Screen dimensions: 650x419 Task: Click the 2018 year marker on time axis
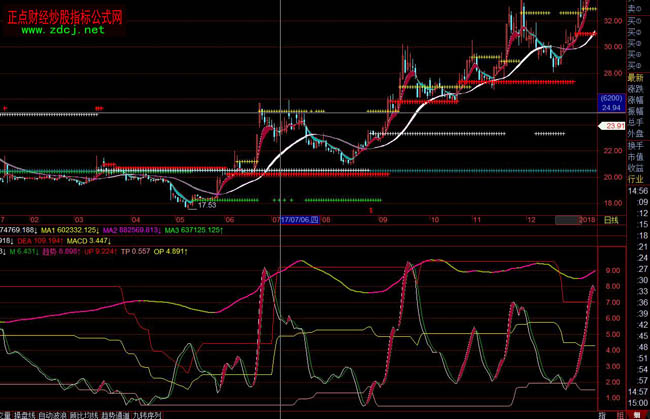tap(582, 218)
